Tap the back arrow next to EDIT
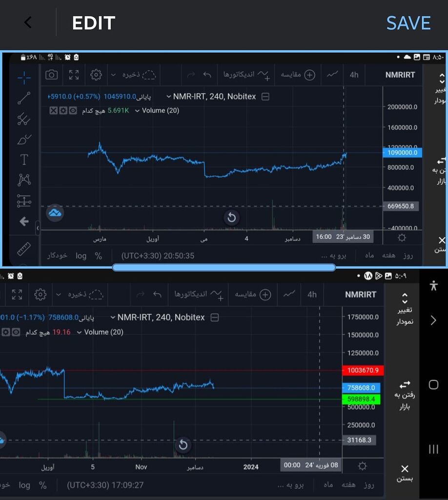This screenshot has width=448, height=500. (28, 22)
